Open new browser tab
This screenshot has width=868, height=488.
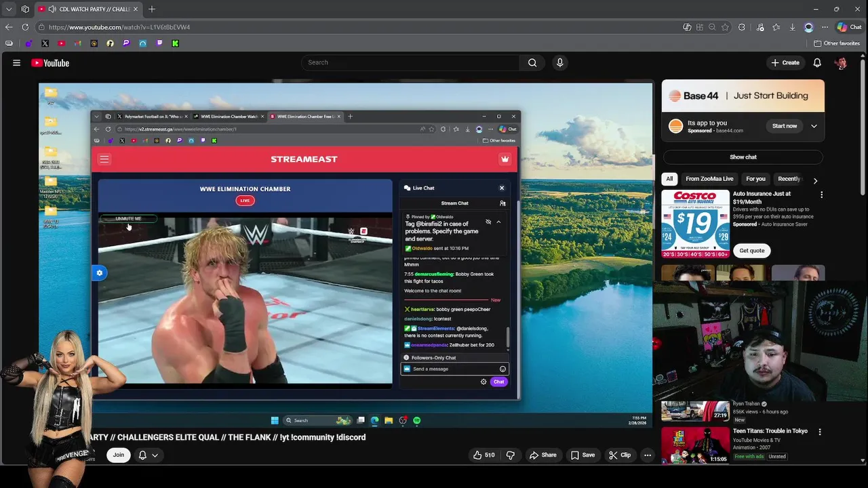(152, 9)
